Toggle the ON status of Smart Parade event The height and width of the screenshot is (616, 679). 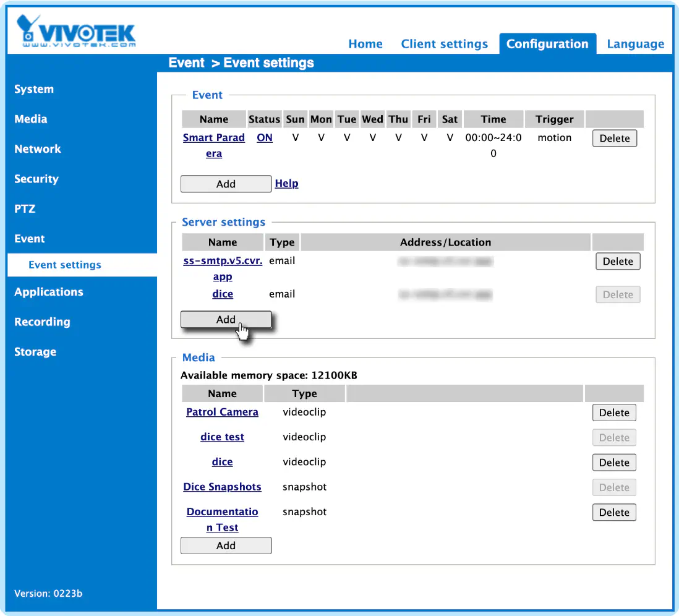coord(265,138)
